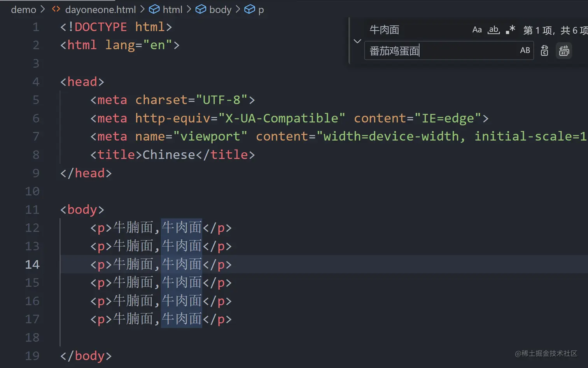Image resolution: width=588 pixels, height=368 pixels.
Task: Open the body element breadcrumb
Action: 220,10
